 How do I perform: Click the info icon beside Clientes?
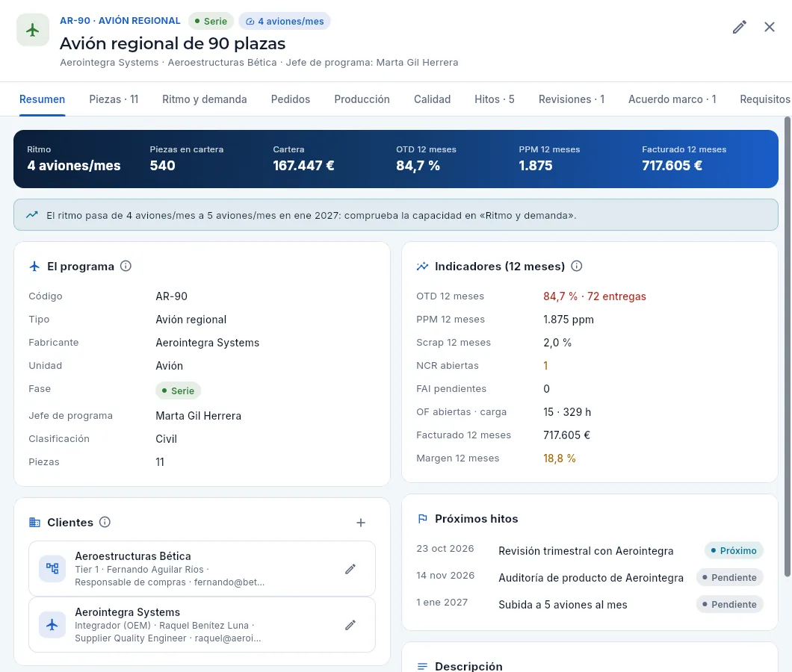[105, 522]
